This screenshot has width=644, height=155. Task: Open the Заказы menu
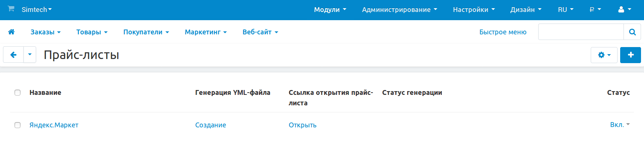[x=45, y=32]
